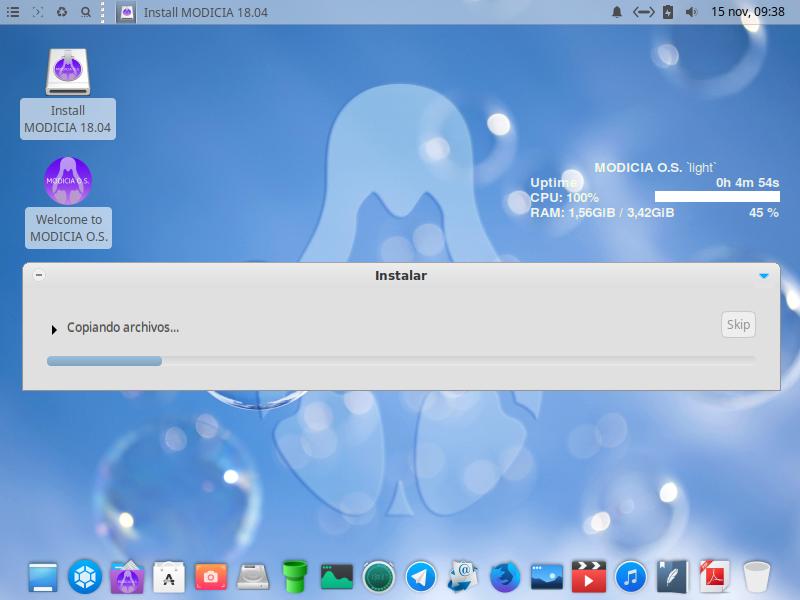The width and height of the screenshot is (800, 600).
Task: Click the RAM: 1,56GiB / 3,42GiB readout
Action: coord(602,212)
